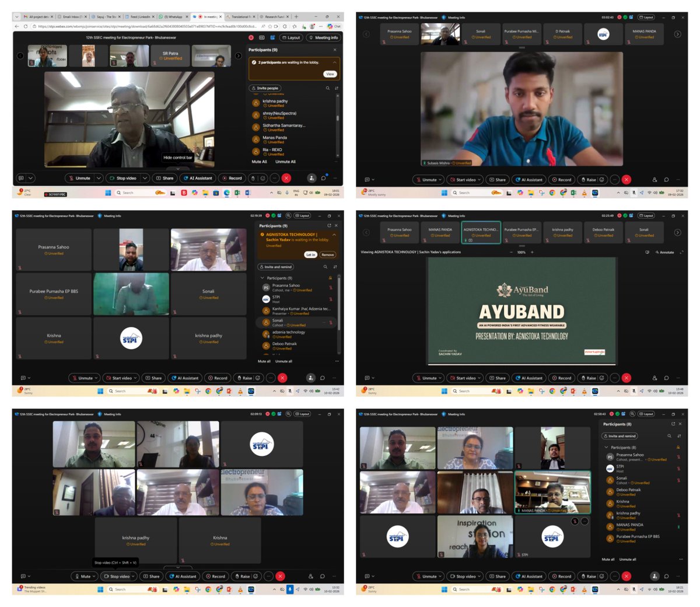Select adzenia technology in participants list
The width and height of the screenshot is (700, 607).
297,334
